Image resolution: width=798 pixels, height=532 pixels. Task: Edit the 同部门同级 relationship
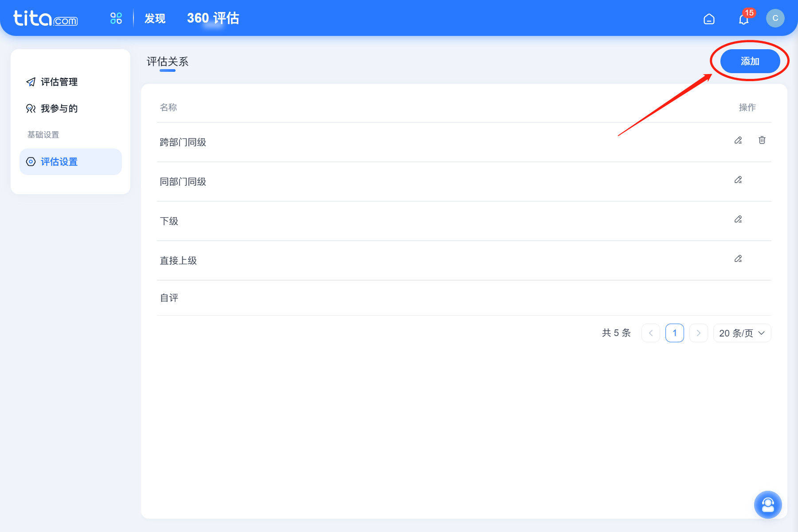738,180
